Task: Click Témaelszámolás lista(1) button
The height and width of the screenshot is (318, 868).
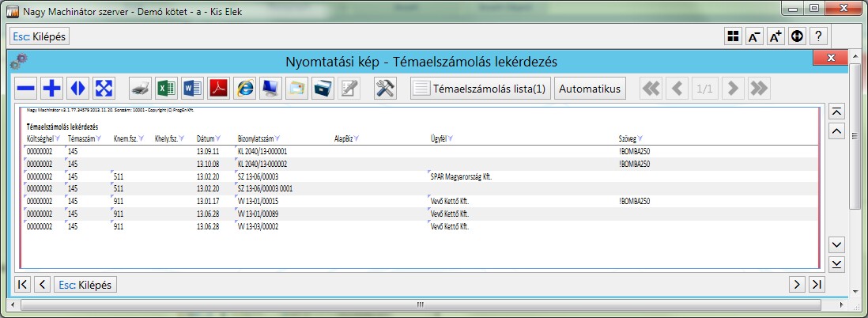Action: point(481,88)
